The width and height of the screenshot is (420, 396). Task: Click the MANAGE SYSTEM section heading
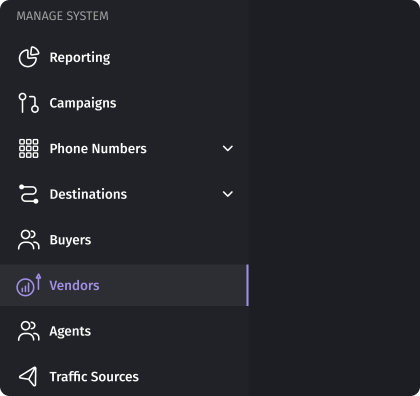pyautogui.click(x=63, y=16)
